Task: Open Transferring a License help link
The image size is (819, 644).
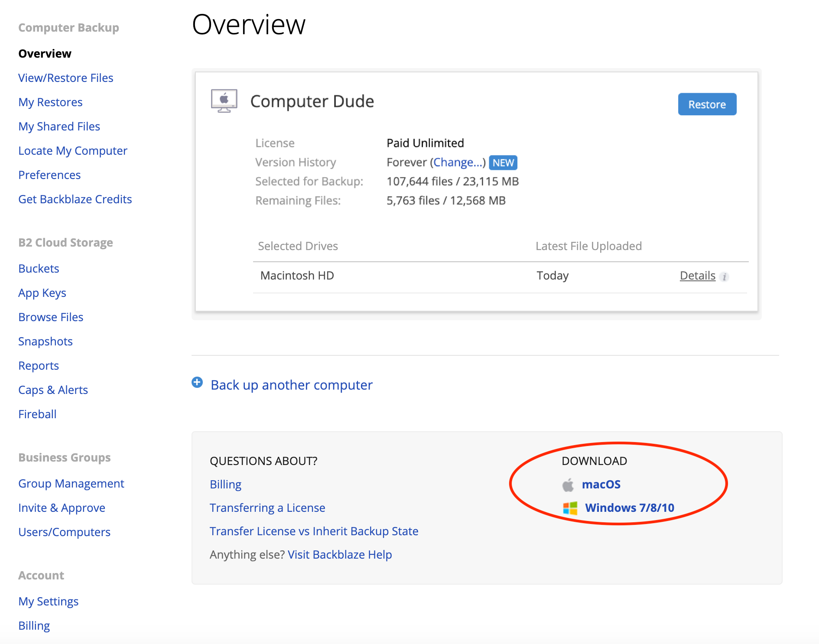Action: (x=267, y=508)
